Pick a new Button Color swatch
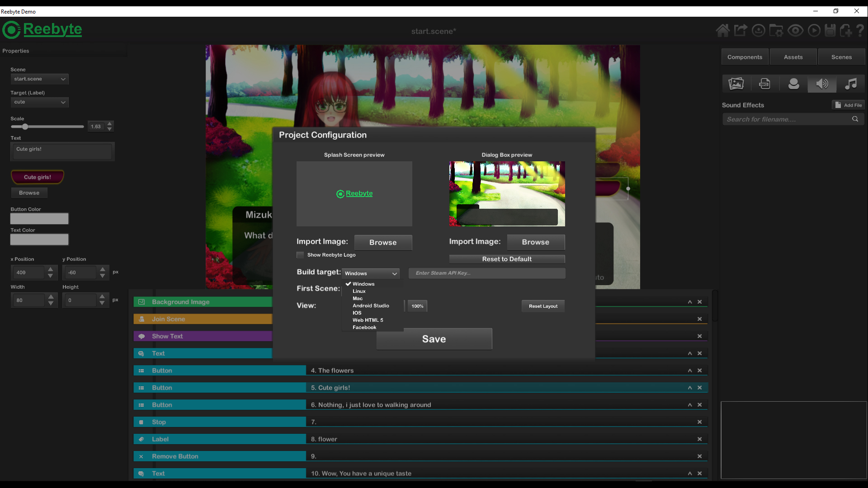The height and width of the screenshot is (488, 868). pyautogui.click(x=39, y=218)
